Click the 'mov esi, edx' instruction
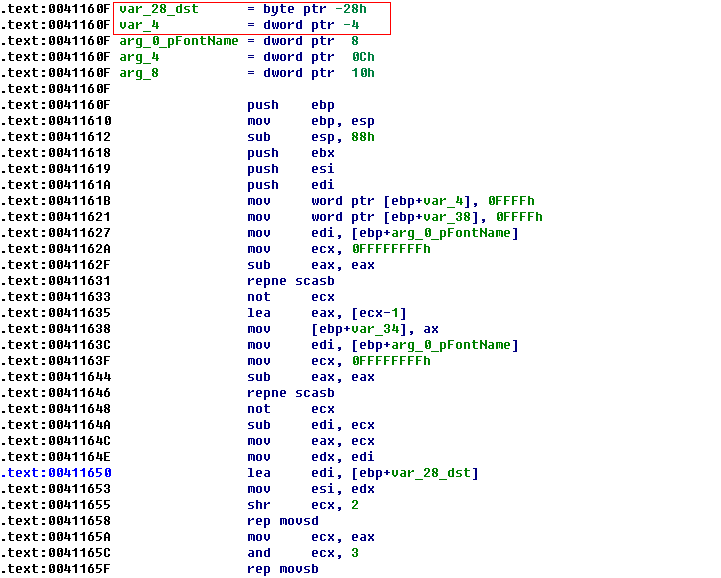This screenshot has height=578, width=721. pyautogui.click(x=311, y=489)
